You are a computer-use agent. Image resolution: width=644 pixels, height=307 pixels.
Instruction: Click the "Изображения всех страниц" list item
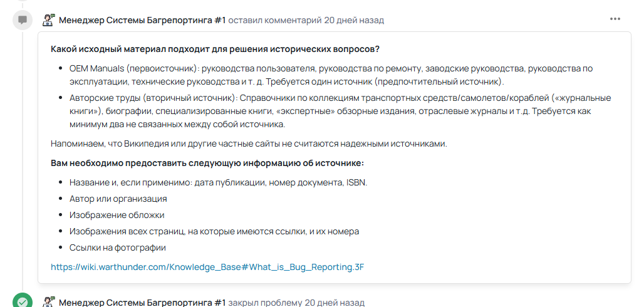click(214, 231)
